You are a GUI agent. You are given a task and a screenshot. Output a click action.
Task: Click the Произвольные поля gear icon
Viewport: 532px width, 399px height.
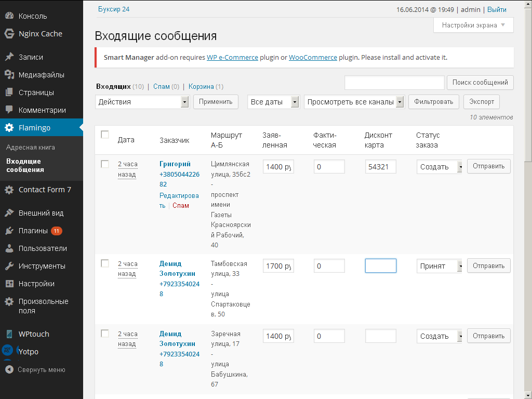9,301
